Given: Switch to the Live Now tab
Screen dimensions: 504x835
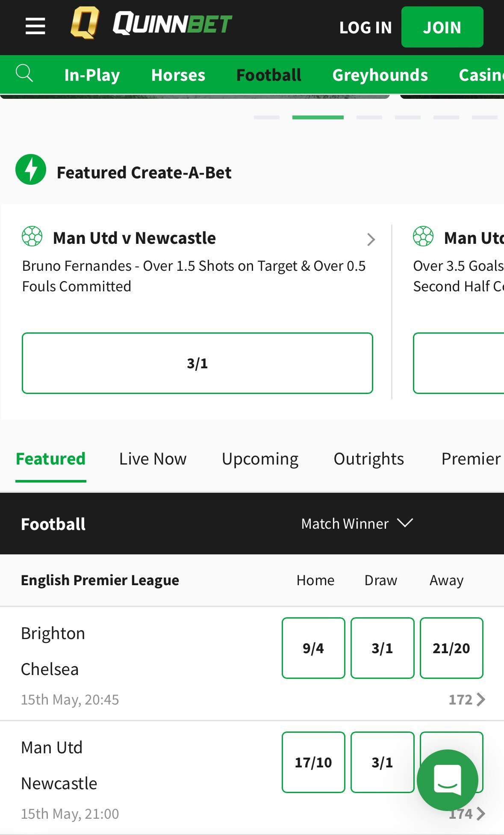Looking at the screenshot, I should pos(152,458).
